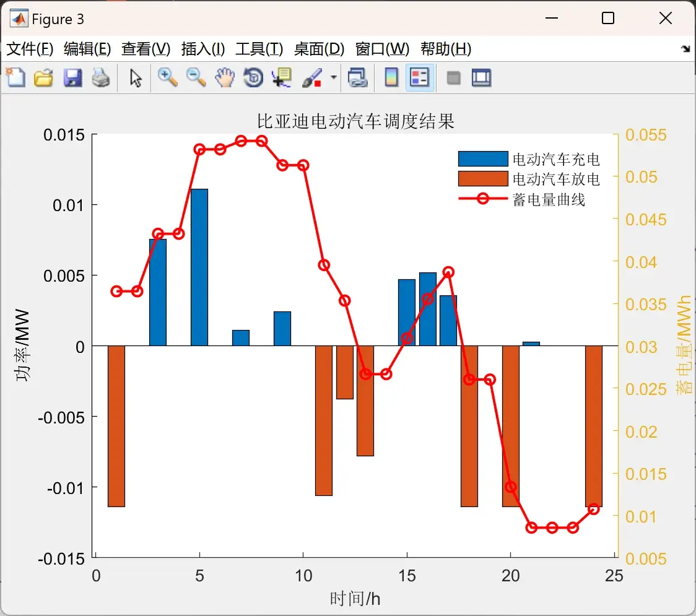Viewport: 696px width, 616px height.
Task: Open a file with folder icon
Action: tap(43, 77)
